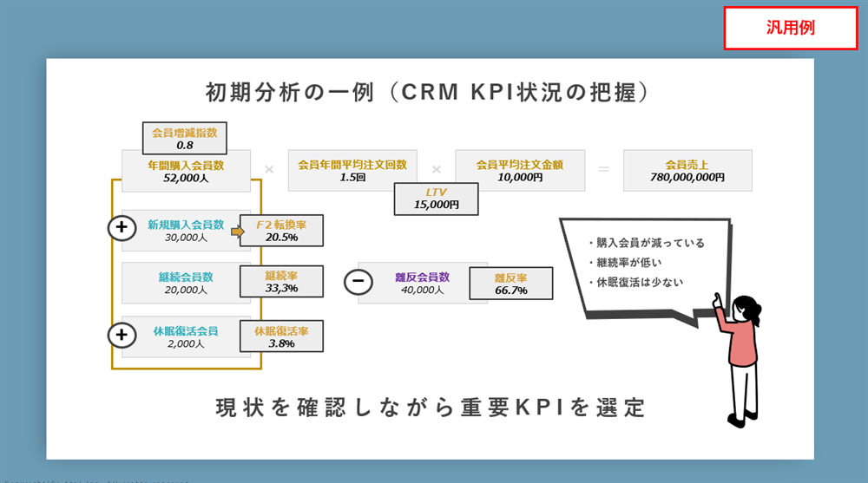The height and width of the screenshot is (483, 868).
Task: Click the bullet 継続率が低い
Action: click(624, 262)
